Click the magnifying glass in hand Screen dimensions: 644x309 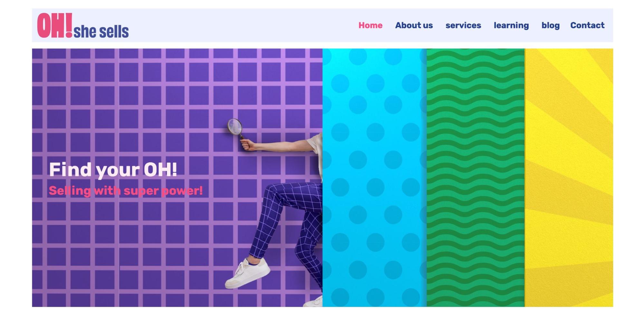coord(235,128)
